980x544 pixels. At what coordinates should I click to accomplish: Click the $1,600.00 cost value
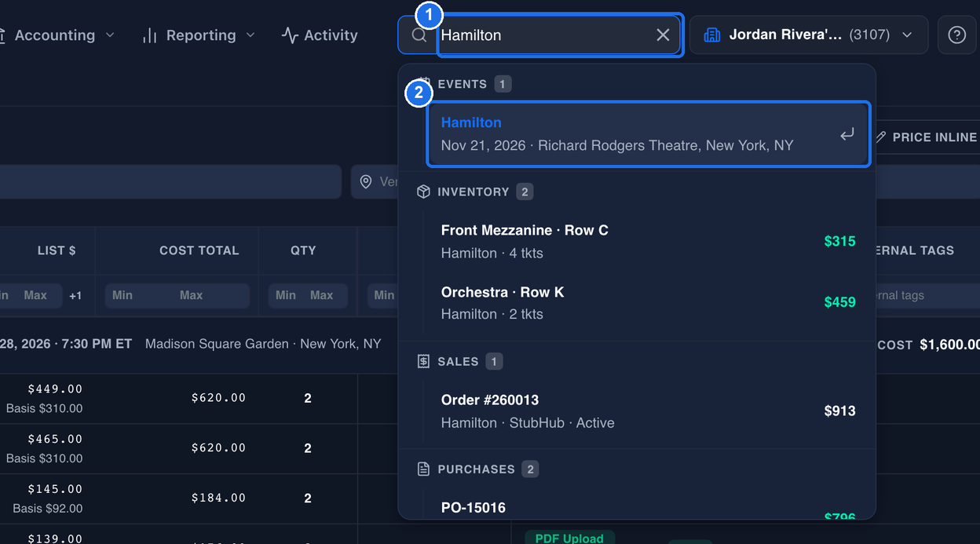click(x=950, y=345)
